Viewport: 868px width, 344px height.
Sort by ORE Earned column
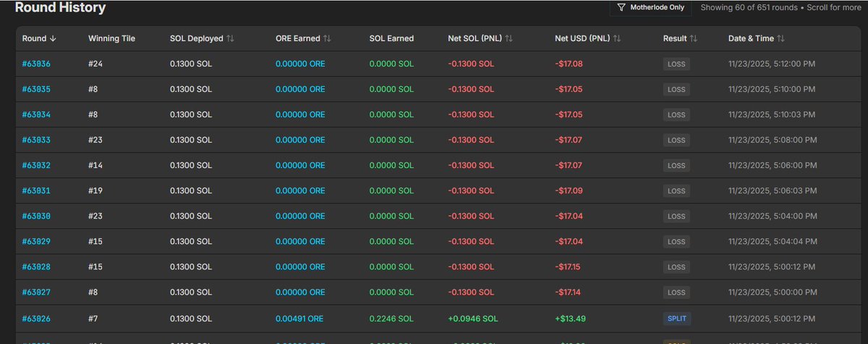tap(303, 38)
